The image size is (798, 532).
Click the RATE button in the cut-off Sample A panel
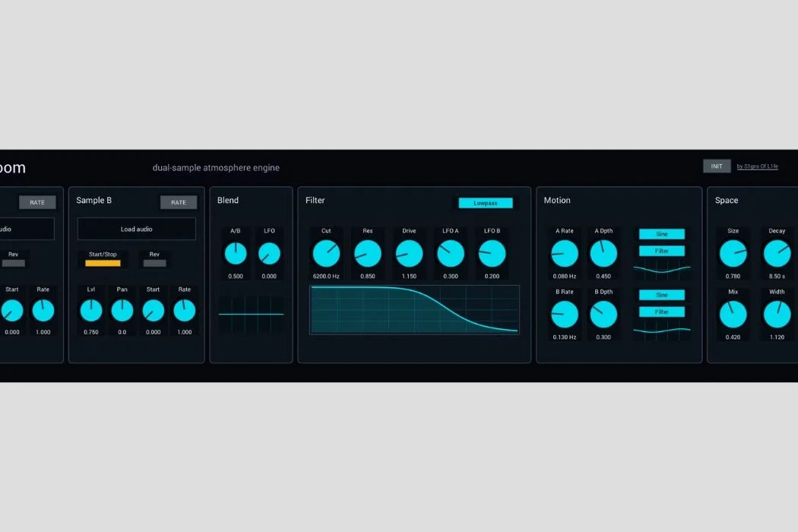pyautogui.click(x=37, y=202)
